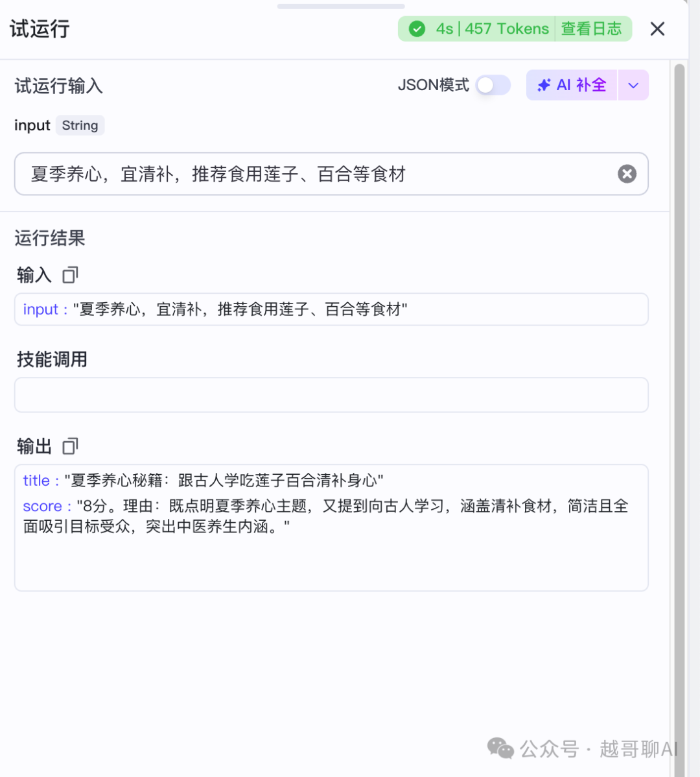The image size is (700, 777).
Task: Open 查看日志 to view logs
Action: tap(592, 29)
